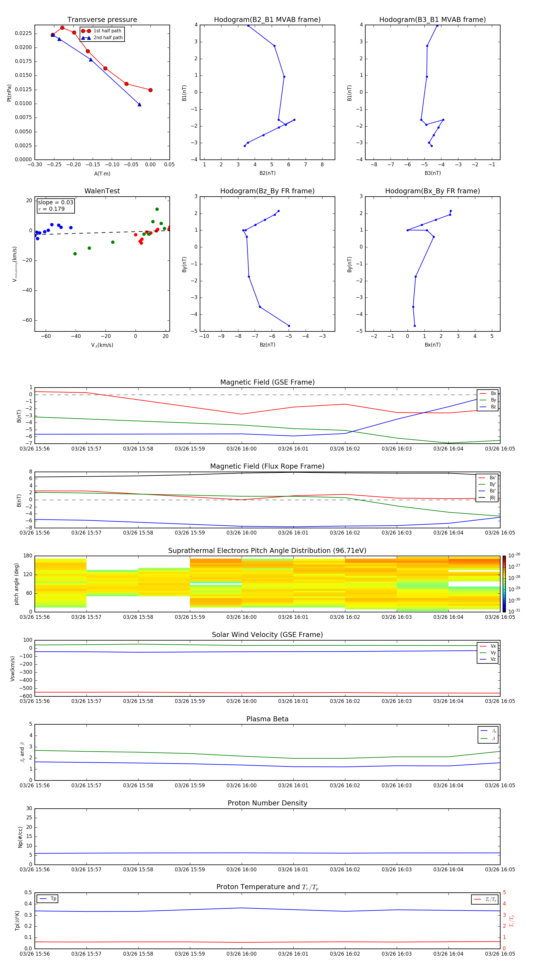Click the 'Vsw(km/s)' axis label
The width and height of the screenshot is (535, 980).
click(x=12, y=668)
